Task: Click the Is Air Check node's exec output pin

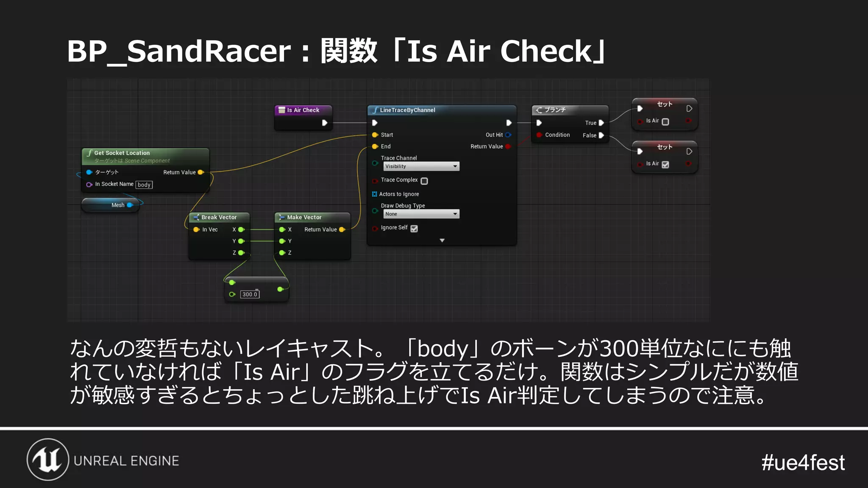Action: [325, 123]
